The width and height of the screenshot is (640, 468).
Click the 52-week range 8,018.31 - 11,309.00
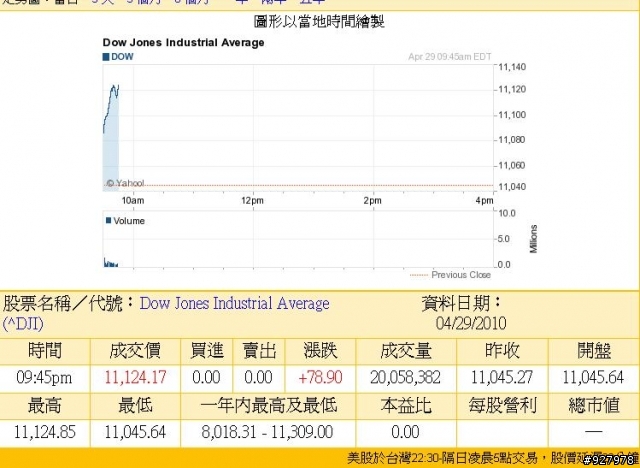[x=268, y=432]
